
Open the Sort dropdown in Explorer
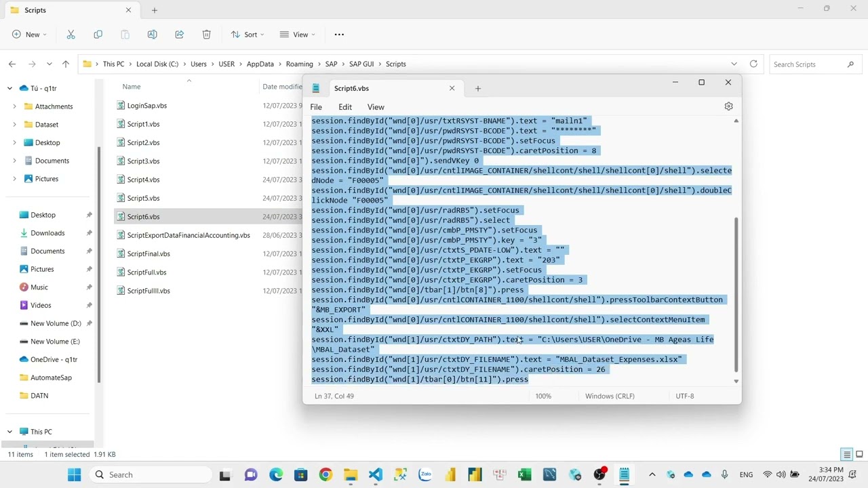point(247,35)
